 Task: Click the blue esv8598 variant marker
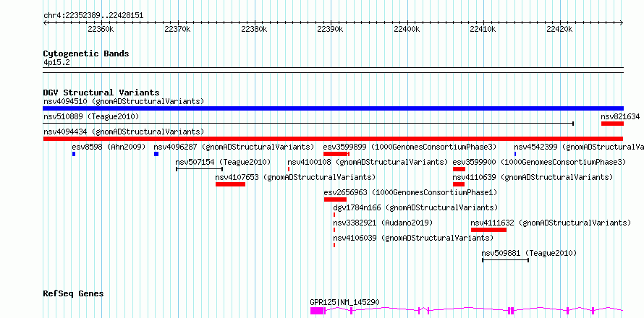74,154
